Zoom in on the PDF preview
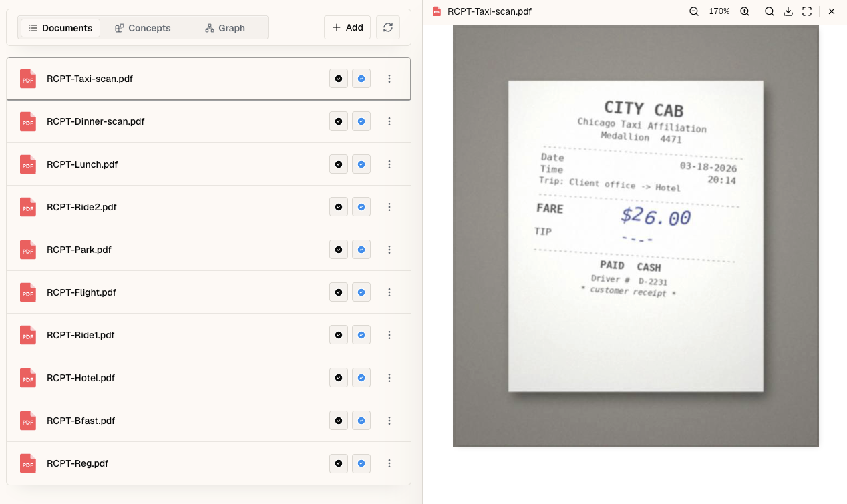The width and height of the screenshot is (847, 504). point(745,11)
